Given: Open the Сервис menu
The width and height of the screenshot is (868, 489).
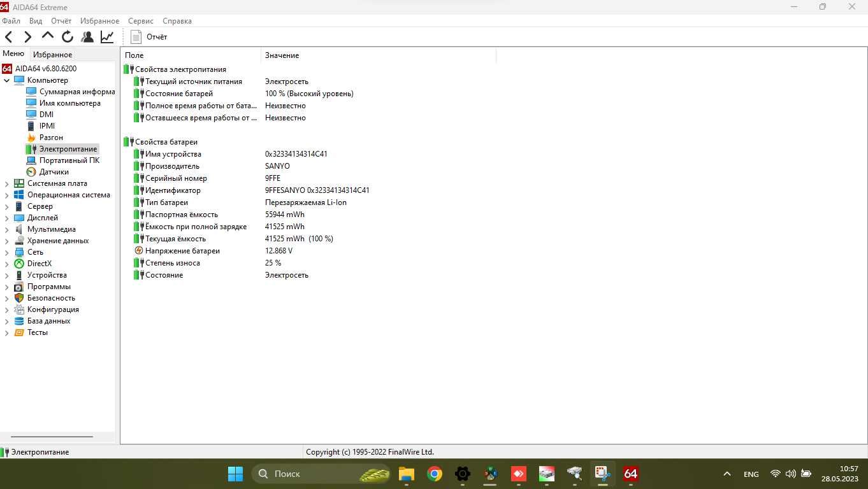Looking at the screenshot, I should point(141,21).
